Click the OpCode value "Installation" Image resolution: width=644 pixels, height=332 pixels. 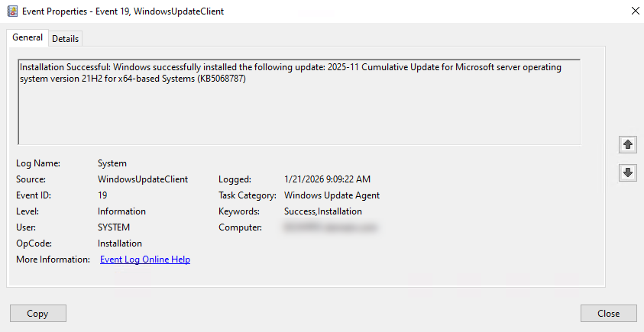[x=120, y=243]
